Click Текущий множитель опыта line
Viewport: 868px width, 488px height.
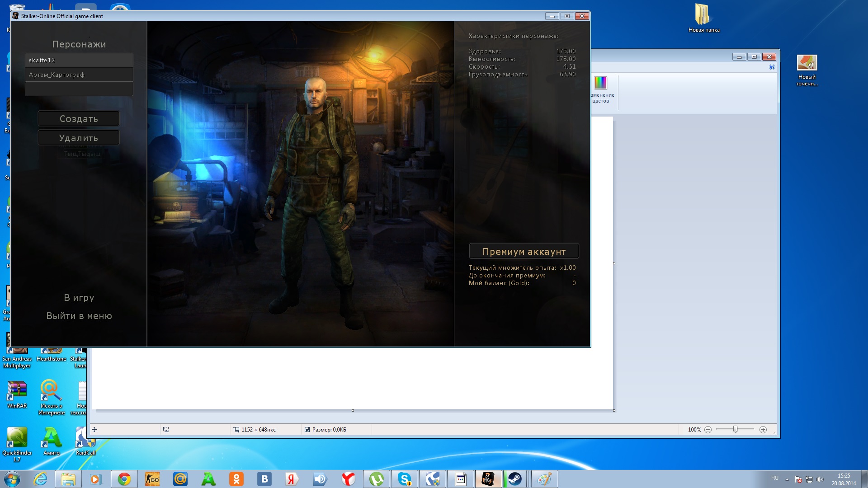[x=522, y=267]
